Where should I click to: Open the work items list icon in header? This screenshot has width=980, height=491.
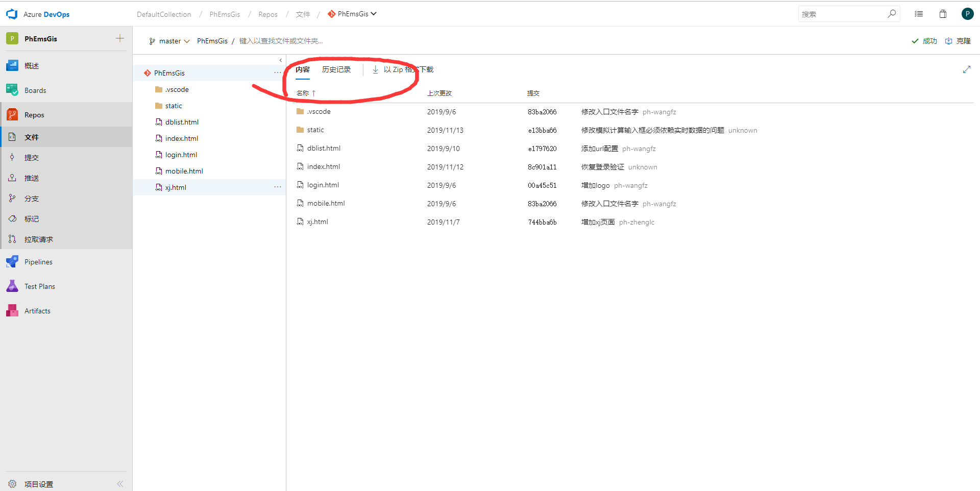(919, 14)
